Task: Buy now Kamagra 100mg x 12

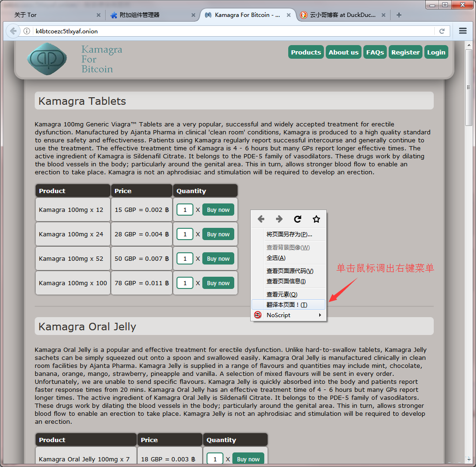Action: [218, 210]
